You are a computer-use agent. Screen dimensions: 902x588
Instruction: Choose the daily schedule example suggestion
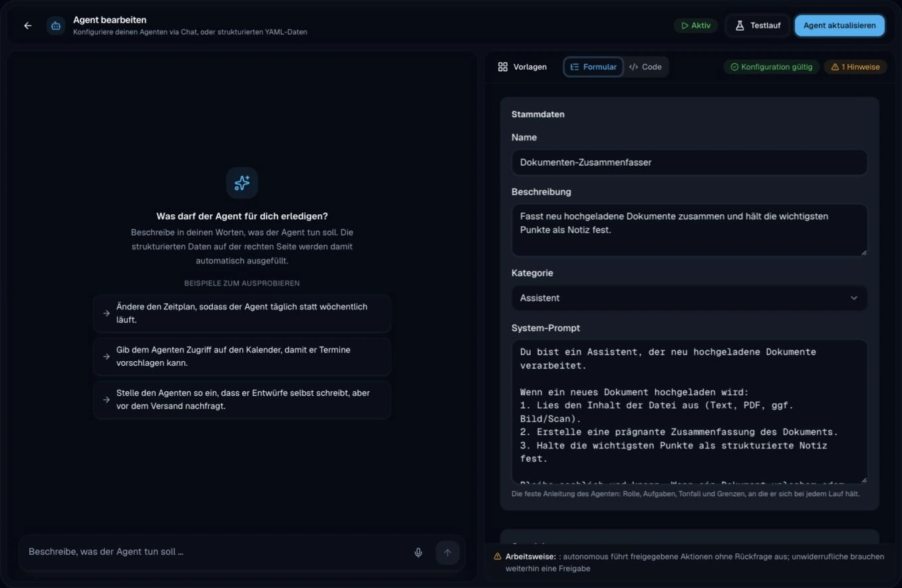[x=242, y=313]
